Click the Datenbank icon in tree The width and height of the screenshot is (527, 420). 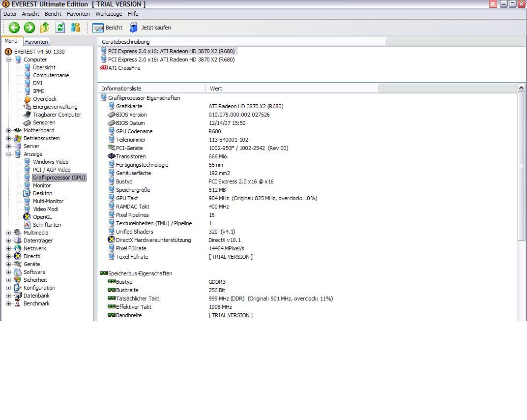point(18,296)
